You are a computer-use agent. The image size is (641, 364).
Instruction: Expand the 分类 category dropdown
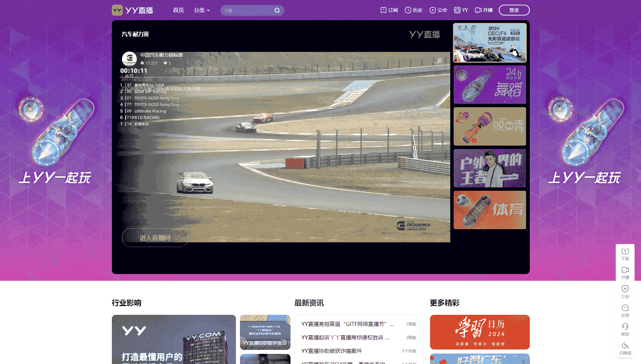pyautogui.click(x=202, y=10)
